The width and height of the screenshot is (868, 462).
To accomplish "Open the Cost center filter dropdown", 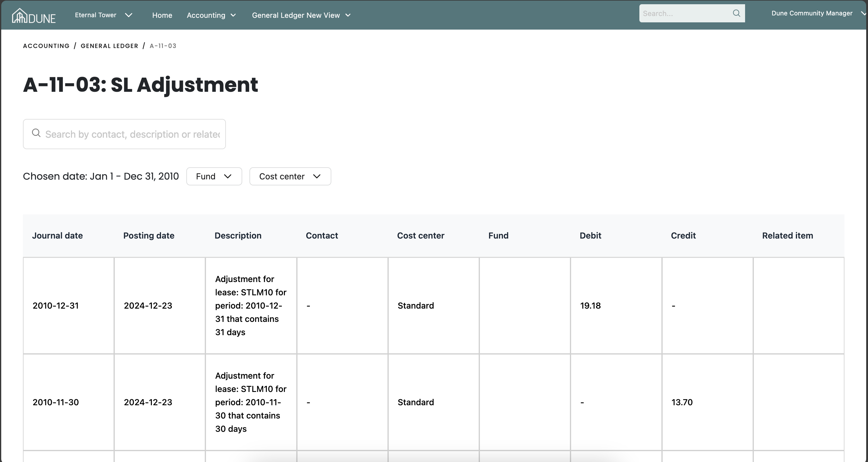I will [x=290, y=176].
